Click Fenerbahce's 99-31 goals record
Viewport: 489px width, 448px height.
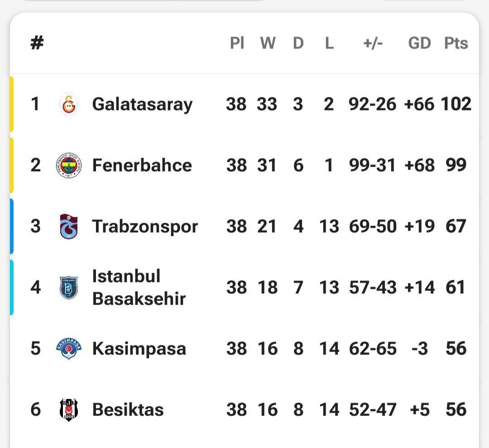coord(372,166)
